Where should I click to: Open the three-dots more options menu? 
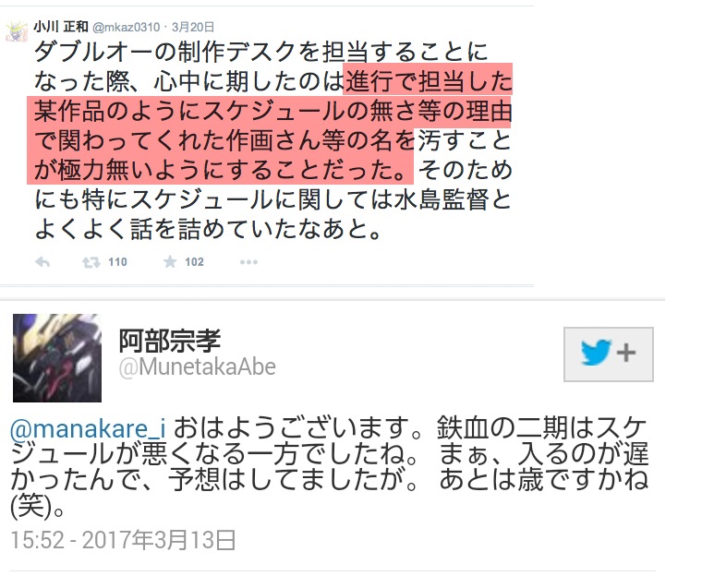click(248, 262)
